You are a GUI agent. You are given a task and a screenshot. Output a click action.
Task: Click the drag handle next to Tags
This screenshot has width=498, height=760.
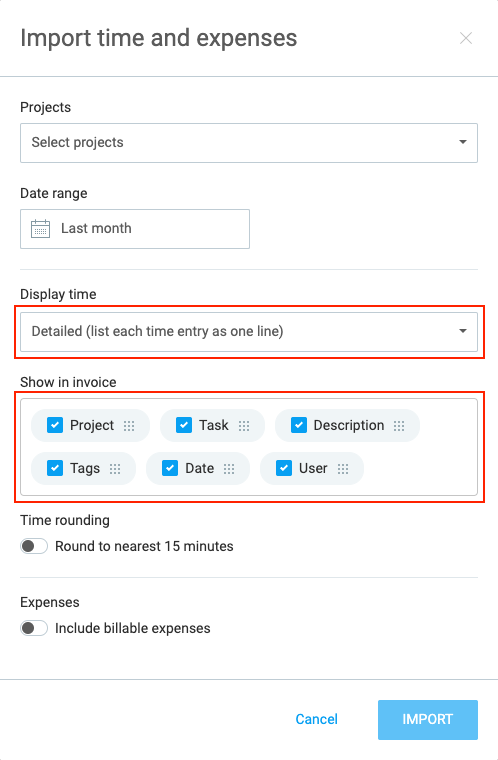coord(115,469)
